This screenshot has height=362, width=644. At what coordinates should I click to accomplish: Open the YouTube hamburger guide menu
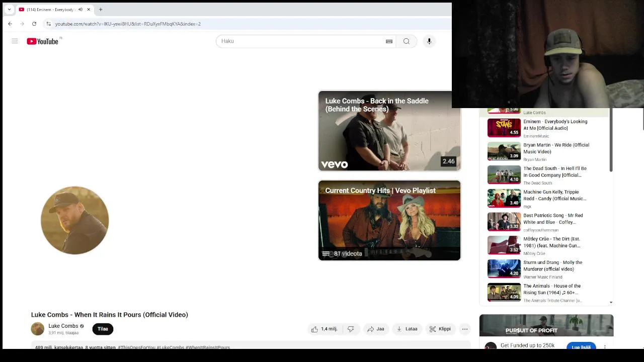pos(15,41)
